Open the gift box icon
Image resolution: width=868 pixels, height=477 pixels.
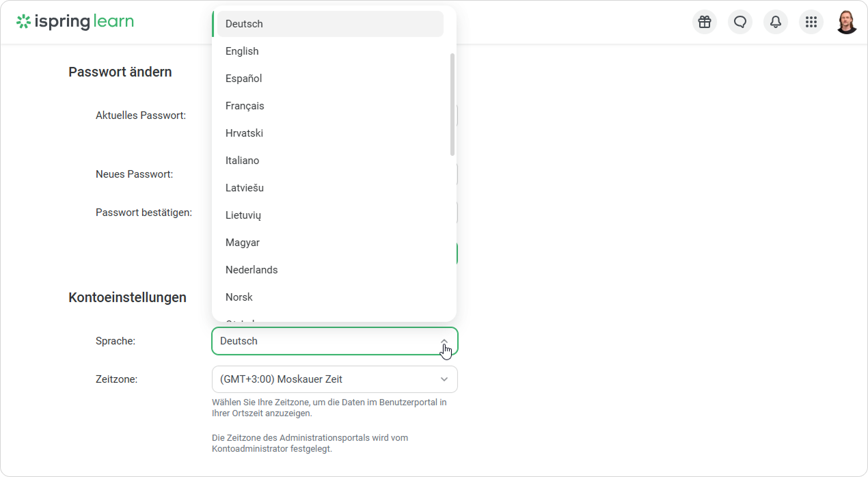pos(705,22)
